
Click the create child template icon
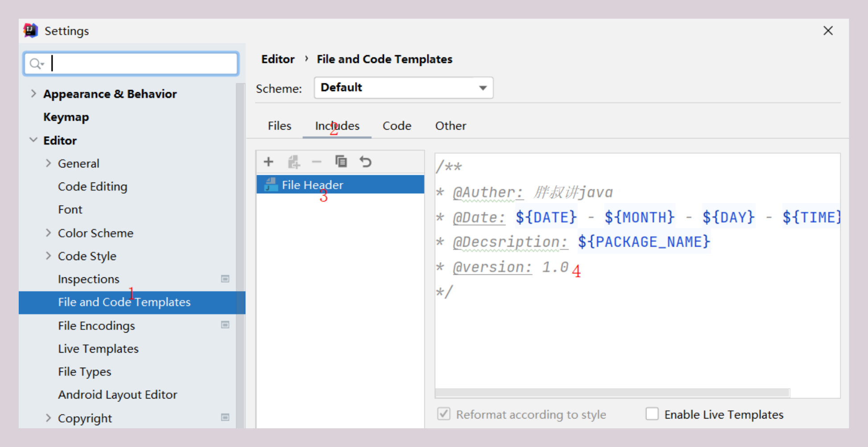[x=294, y=162]
